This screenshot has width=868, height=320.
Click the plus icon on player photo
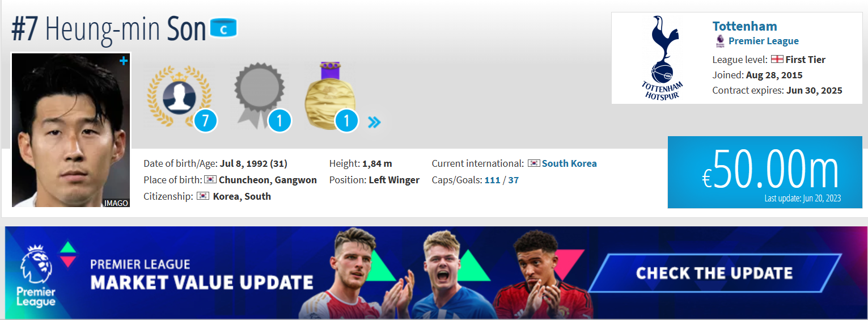(123, 61)
